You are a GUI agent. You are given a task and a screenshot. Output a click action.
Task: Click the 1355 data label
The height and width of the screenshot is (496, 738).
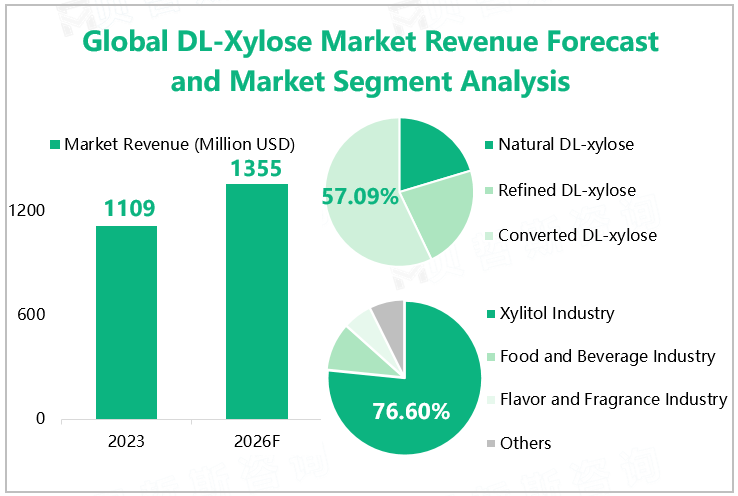click(257, 167)
